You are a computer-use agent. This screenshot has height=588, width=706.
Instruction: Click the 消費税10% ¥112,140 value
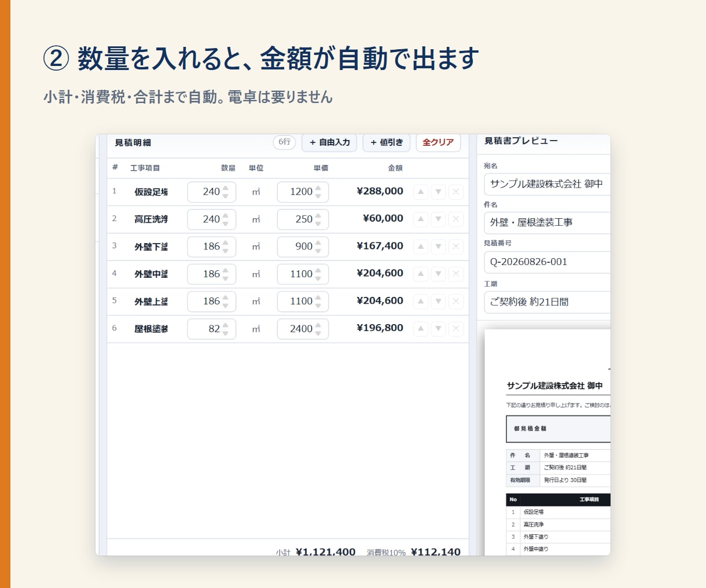tap(414, 552)
